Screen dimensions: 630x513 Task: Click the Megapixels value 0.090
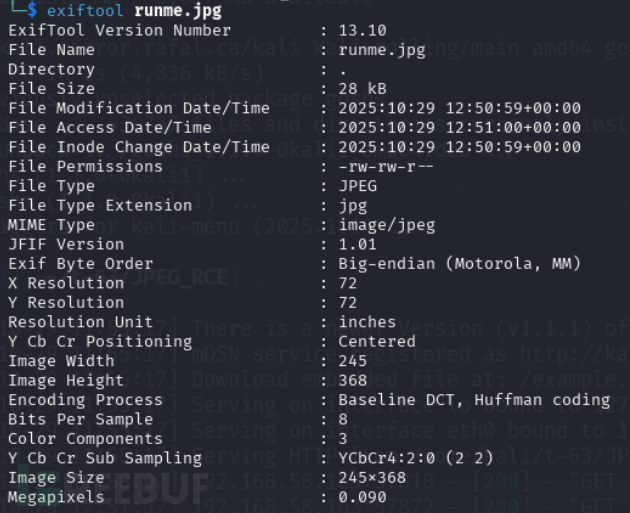362,497
